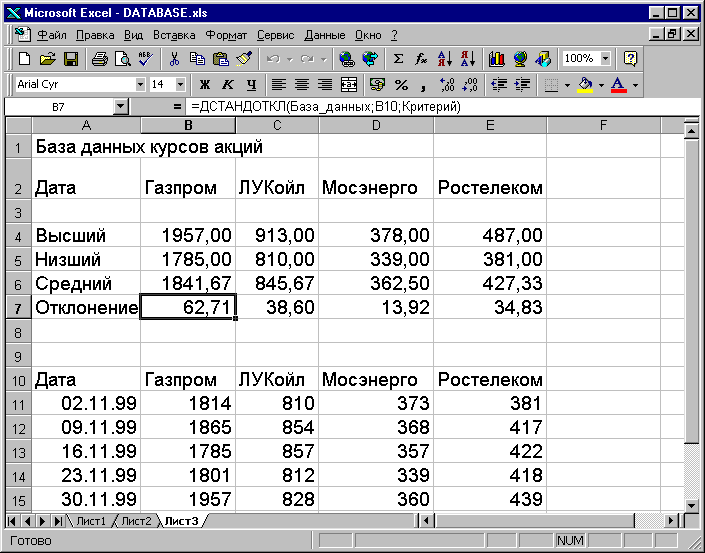This screenshot has width=705, height=553.
Task: Center text in cell
Action: 302,85
